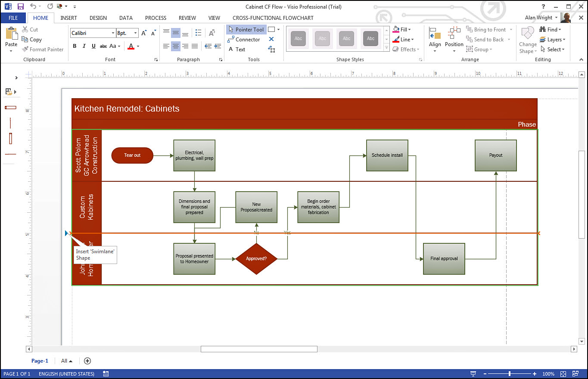The width and height of the screenshot is (588, 379).
Task: Select the Connector tool
Action: click(244, 40)
